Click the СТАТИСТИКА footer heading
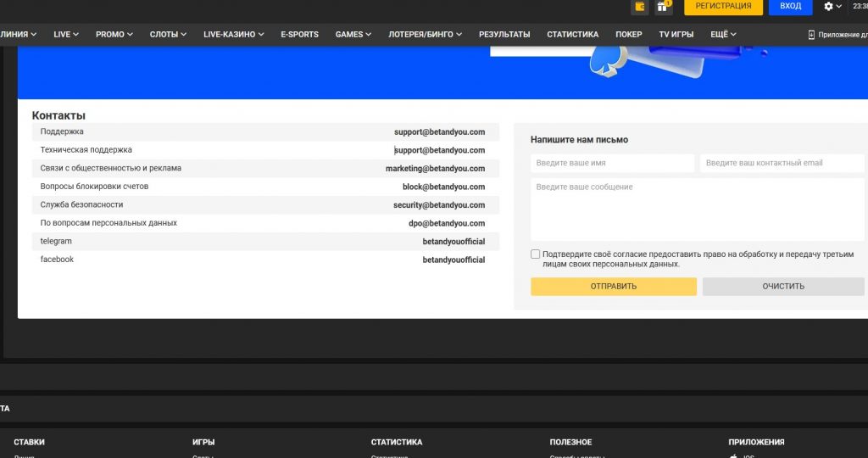The height and width of the screenshot is (458, 868). [x=397, y=442]
